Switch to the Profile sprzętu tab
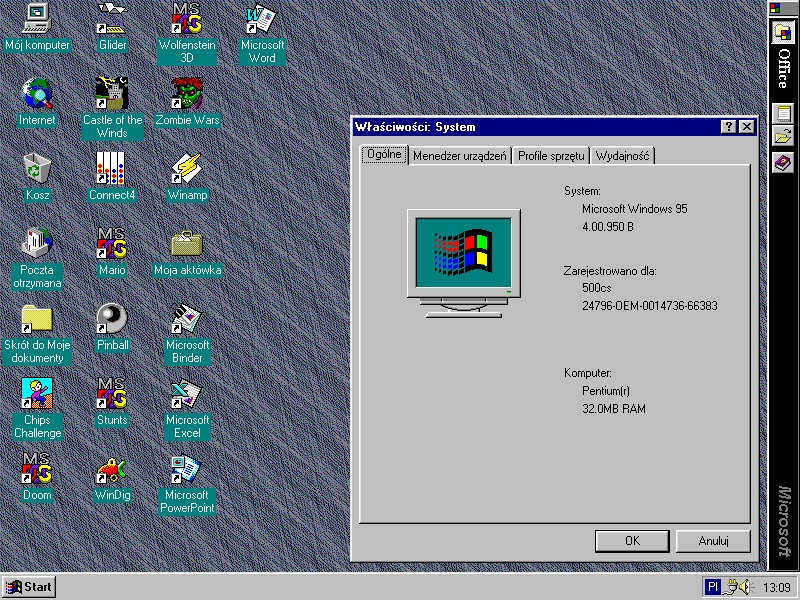The width and height of the screenshot is (800, 600). pos(551,156)
